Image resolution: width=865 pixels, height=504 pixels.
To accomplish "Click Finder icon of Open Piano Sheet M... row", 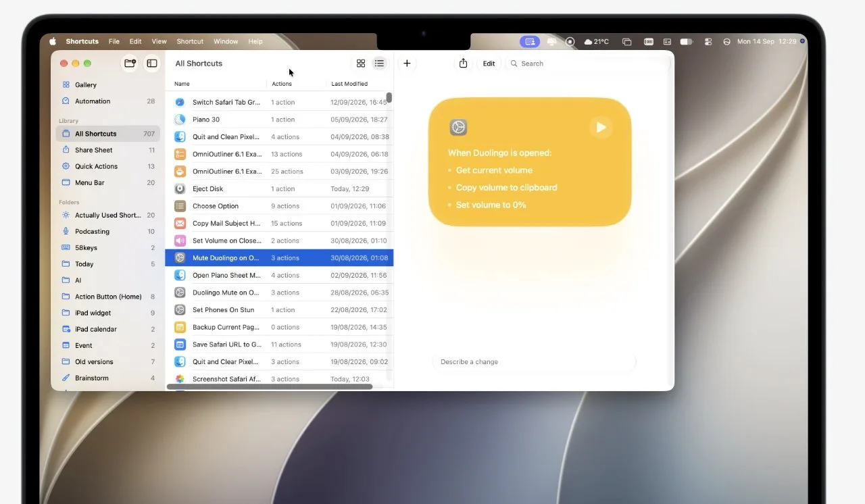I will click(x=180, y=275).
